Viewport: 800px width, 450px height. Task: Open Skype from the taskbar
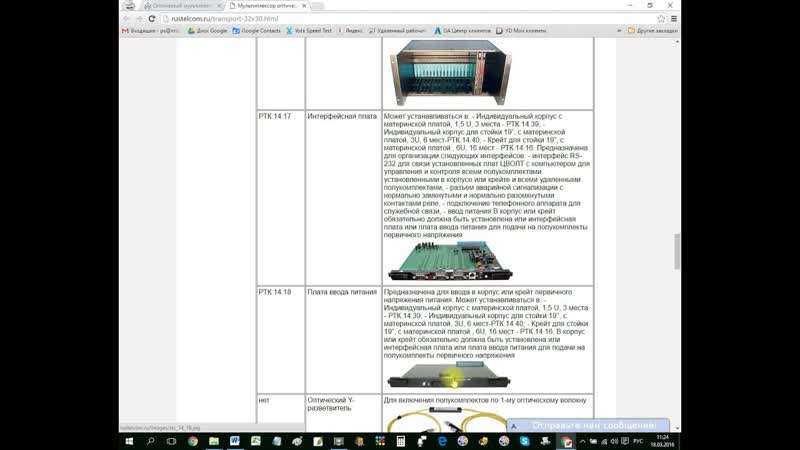524,441
